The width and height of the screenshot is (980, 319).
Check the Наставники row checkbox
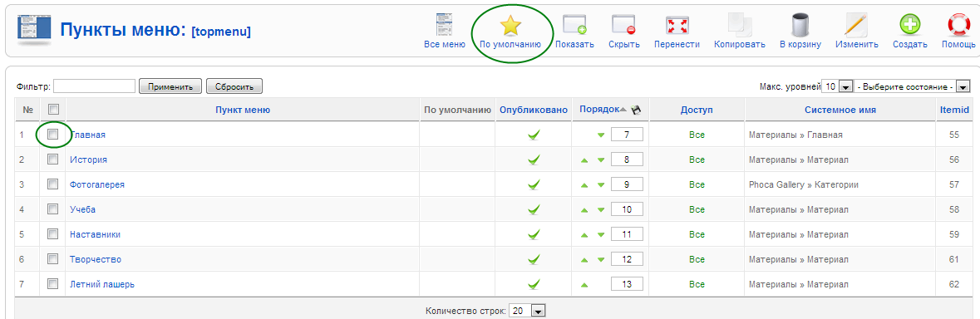pyautogui.click(x=53, y=234)
